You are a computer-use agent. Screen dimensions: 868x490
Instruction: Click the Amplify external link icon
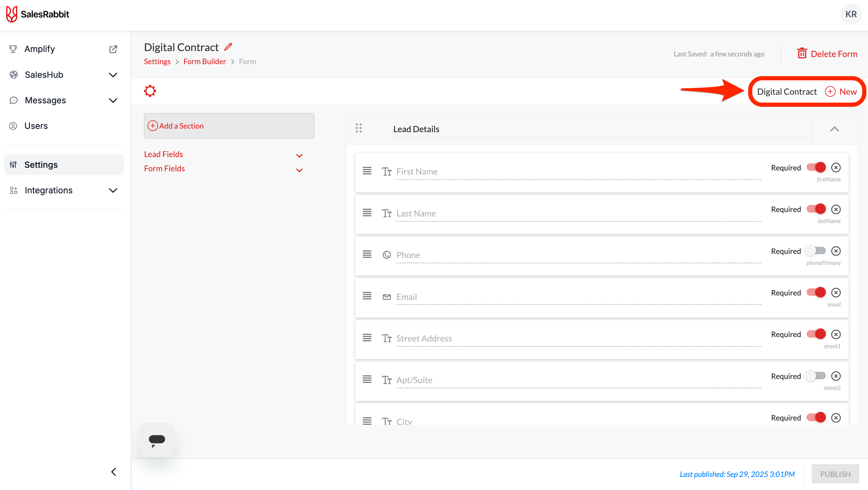tap(113, 49)
